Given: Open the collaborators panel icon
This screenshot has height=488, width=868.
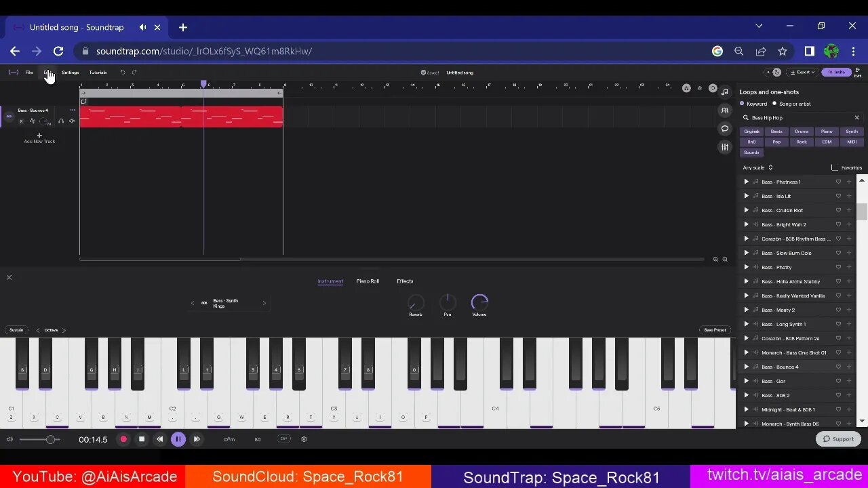Looking at the screenshot, I should pos(725,110).
